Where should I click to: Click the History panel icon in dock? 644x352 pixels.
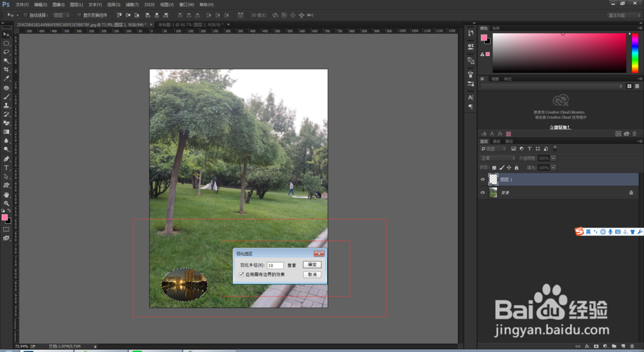pyautogui.click(x=471, y=34)
